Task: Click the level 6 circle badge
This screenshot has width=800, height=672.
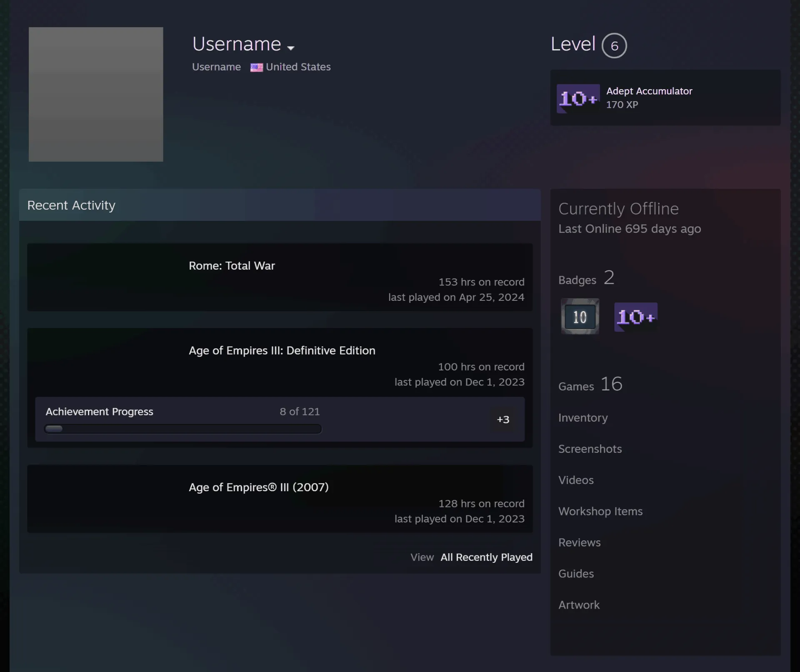Action: pos(614,45)
